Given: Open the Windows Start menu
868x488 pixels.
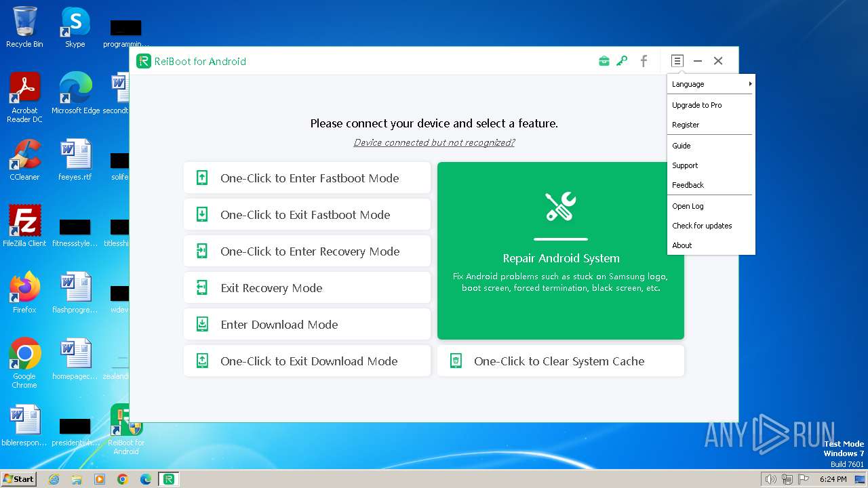Looking at the screenshot, I should coord(19,479).
